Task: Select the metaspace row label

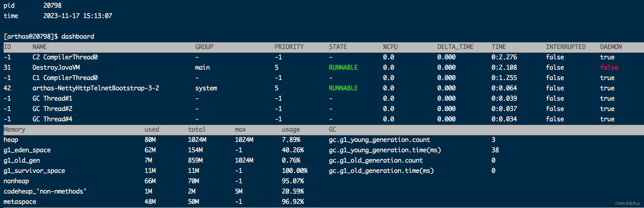Action: pos(20,202)
